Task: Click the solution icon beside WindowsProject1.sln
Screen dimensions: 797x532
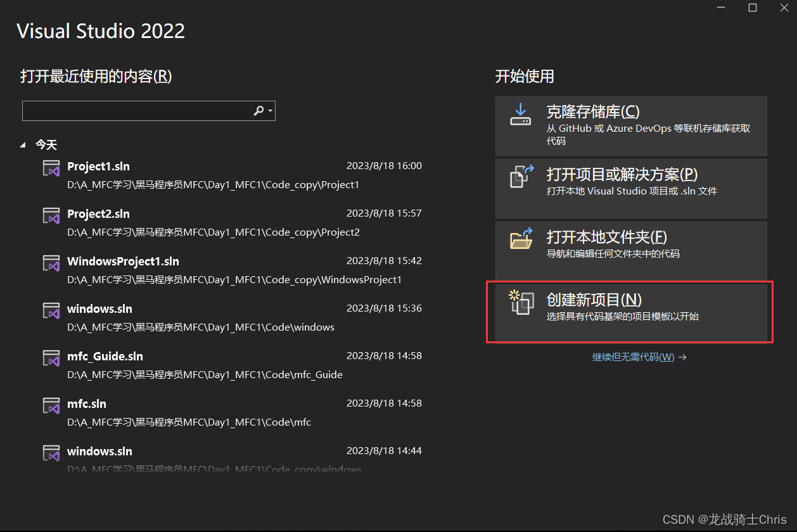Action: pyautogui.click(x=51, y=263)
